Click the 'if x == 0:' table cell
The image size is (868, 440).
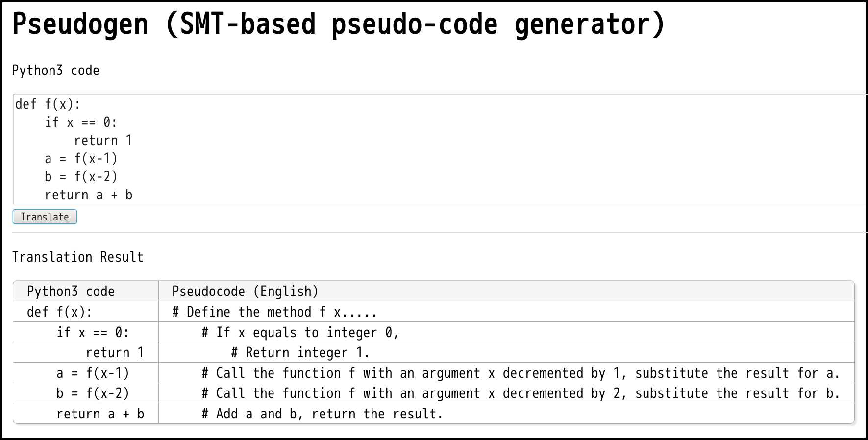point(93,333)
